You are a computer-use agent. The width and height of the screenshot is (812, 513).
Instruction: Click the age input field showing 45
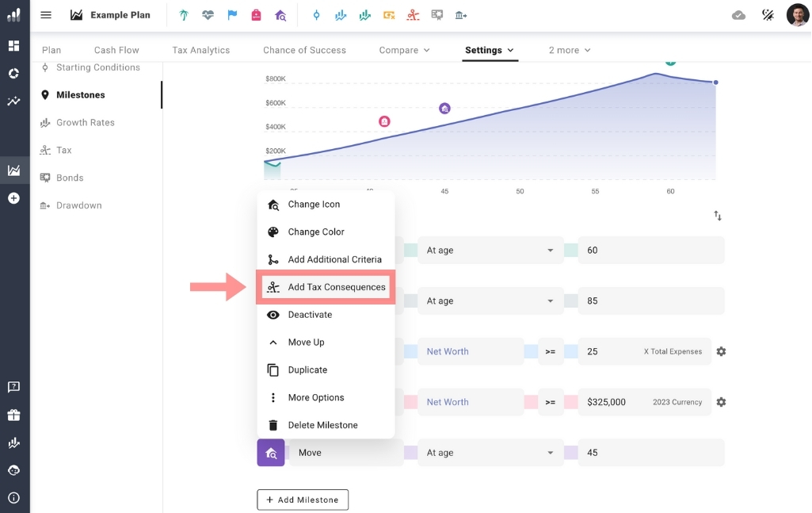(650, 453)
